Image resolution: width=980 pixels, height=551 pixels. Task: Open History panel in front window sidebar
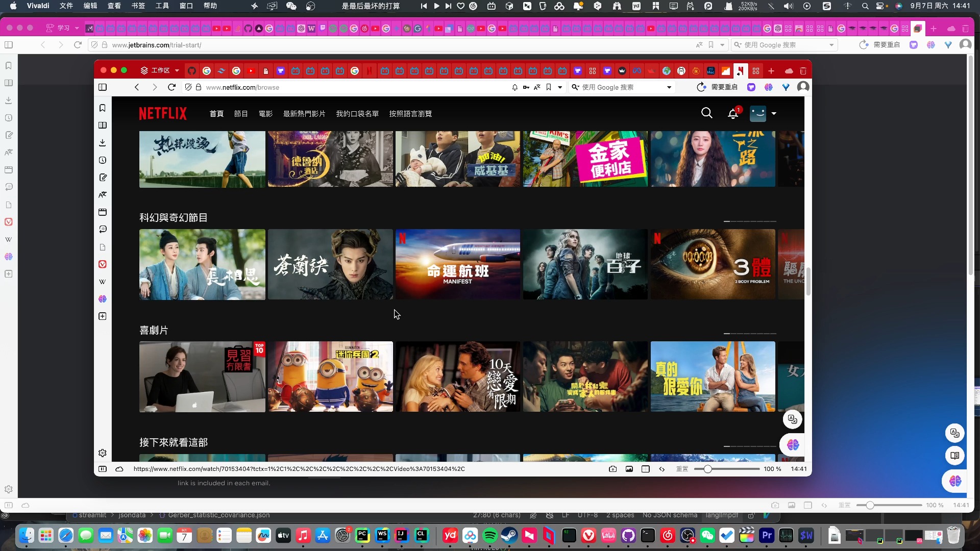103,160
